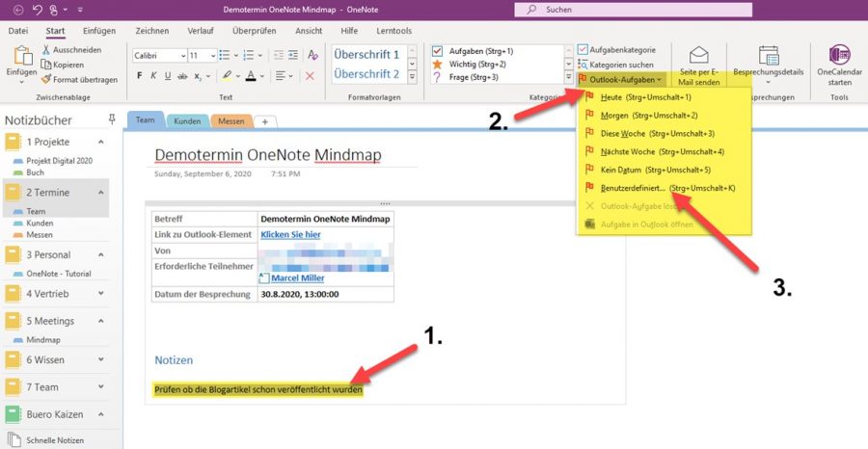Click the red delete X icon
Image resolution: width=868 pixels, height=449 pixels.
310,76
